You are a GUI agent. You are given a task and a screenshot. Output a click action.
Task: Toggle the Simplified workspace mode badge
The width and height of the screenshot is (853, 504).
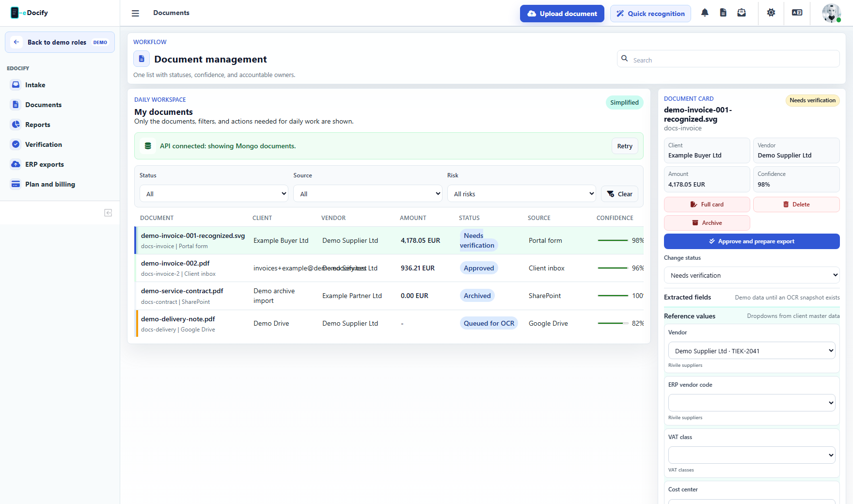(624, 102)
